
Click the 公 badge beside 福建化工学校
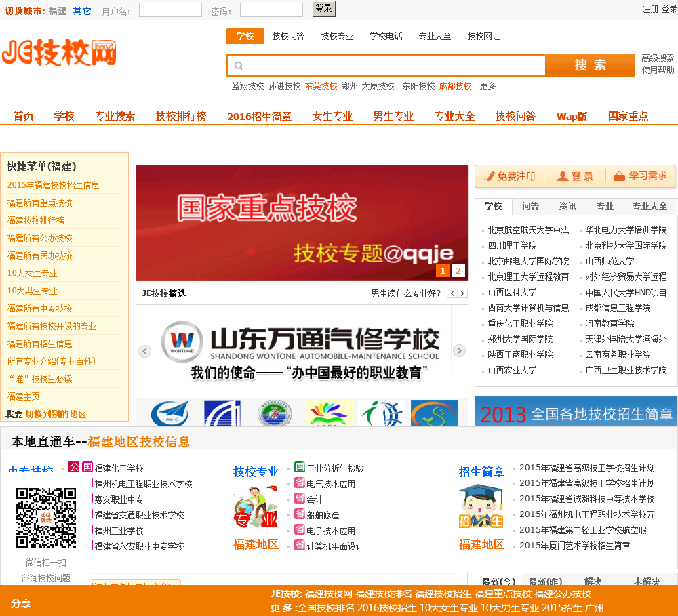74,467
